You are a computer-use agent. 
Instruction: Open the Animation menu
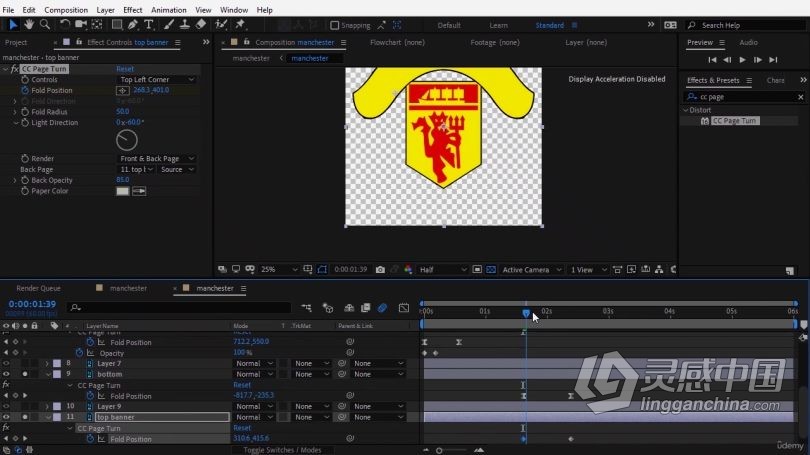coord(168,10)
